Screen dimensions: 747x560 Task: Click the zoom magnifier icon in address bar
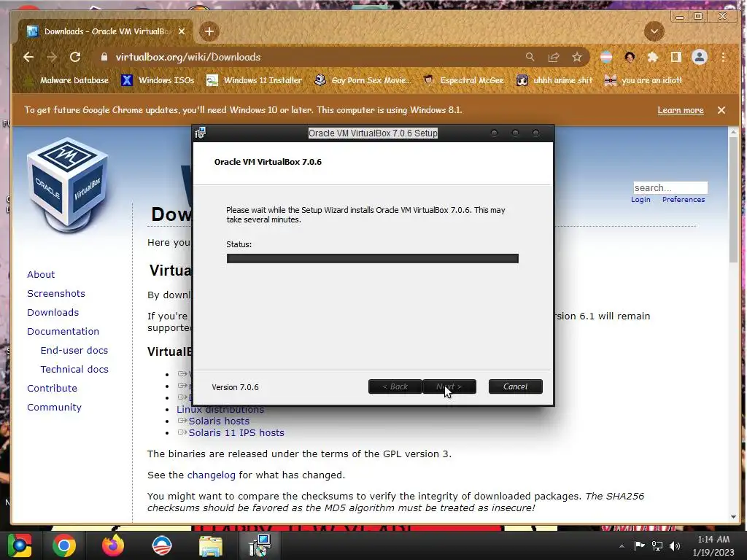530,57
